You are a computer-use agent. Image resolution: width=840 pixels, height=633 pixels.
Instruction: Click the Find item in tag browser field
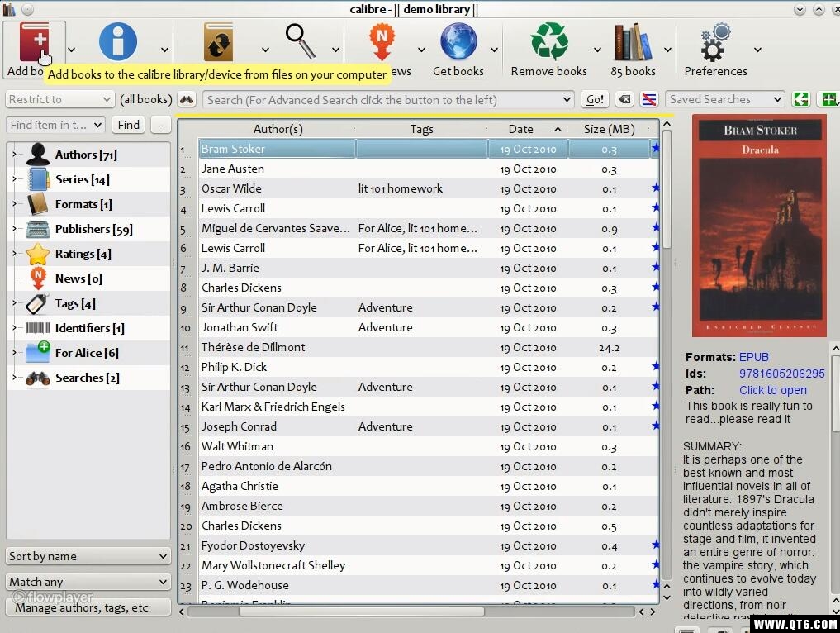click(55, 125)
